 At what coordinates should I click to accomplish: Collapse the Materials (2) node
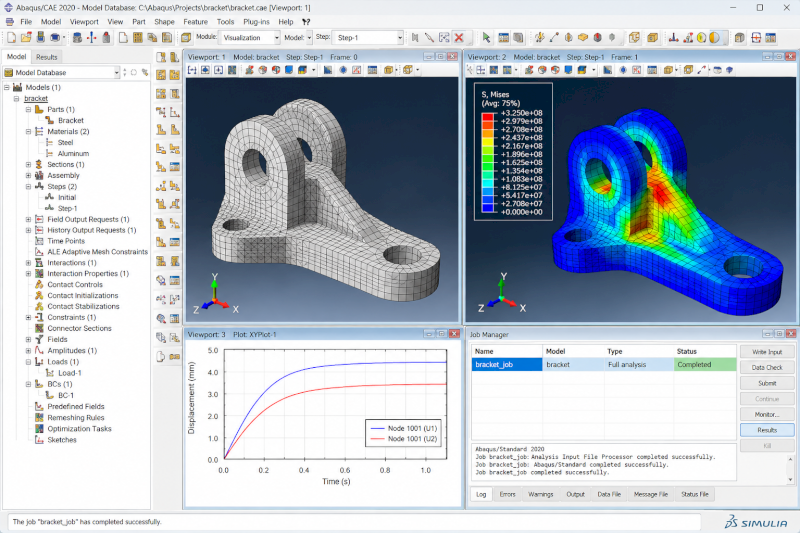[x=29, y=131]
